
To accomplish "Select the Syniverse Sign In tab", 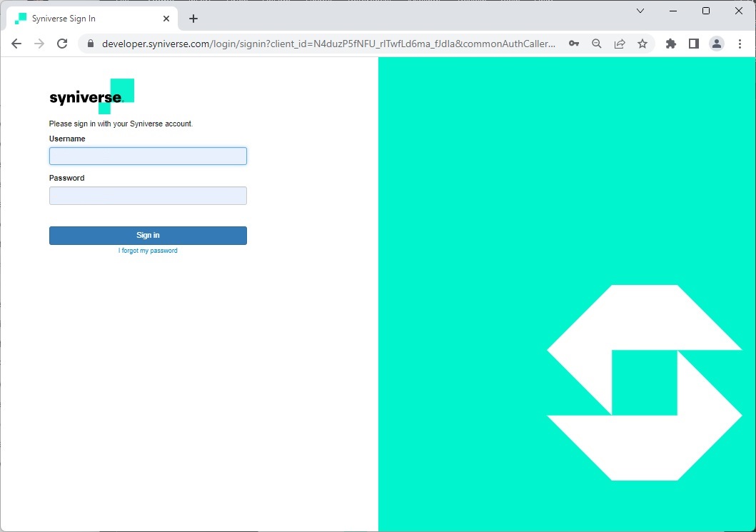I will [x=91, y=19].
